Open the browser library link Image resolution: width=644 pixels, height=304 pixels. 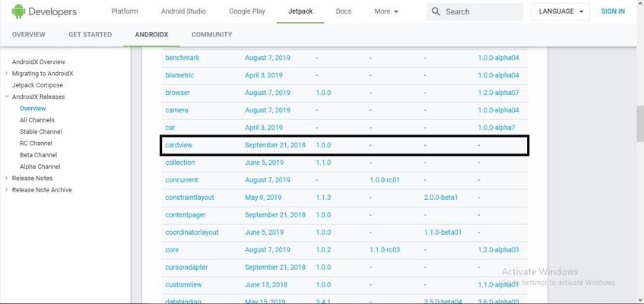(177, 93)
